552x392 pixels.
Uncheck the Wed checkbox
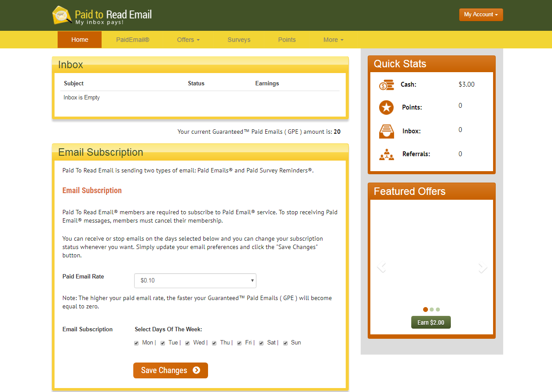(x=187, y=343)
